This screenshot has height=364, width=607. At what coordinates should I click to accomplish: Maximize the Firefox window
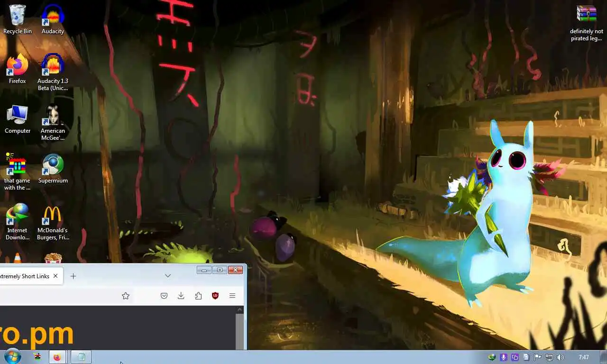[x=220, y=270]
